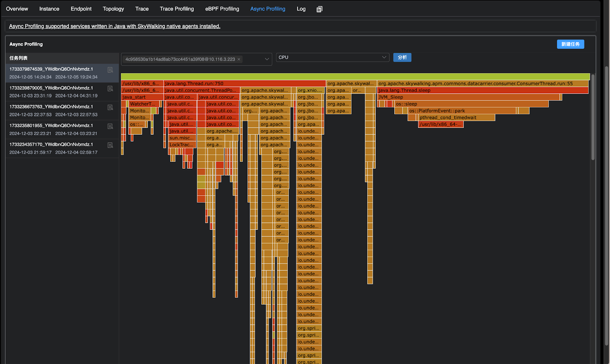Select the pthread_cond_timedwait flame frame
The width and height of the screenshot is (610, 364).
(451, 118)
